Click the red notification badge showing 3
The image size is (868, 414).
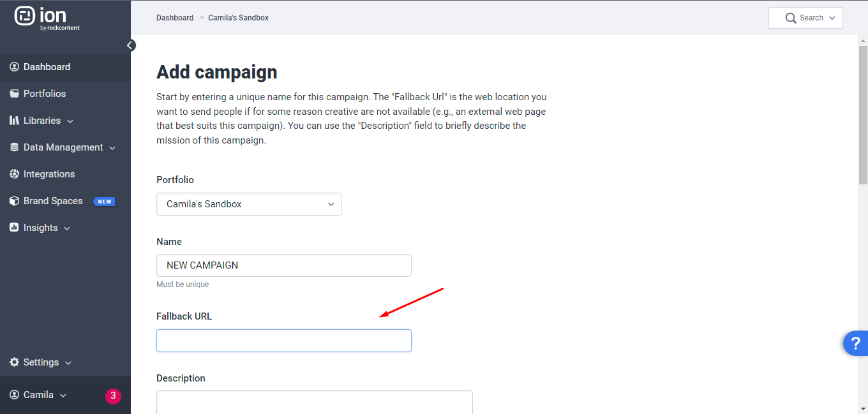(113, 396)
